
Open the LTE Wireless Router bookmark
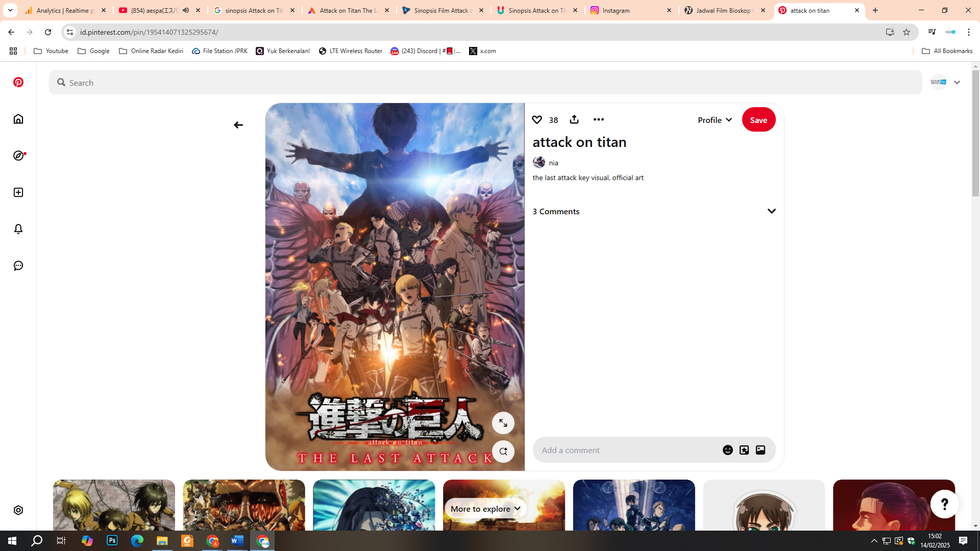(x=351, y=51)
